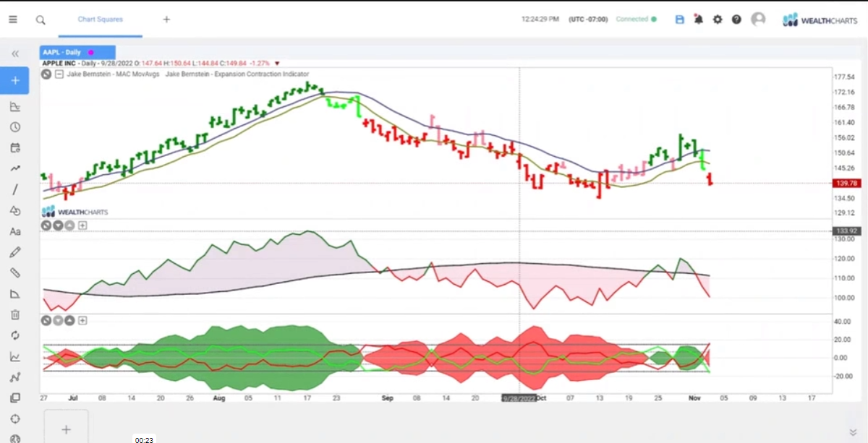
Task: Click the 12:24:29 PM clock
Action: [x=540, y=20]
